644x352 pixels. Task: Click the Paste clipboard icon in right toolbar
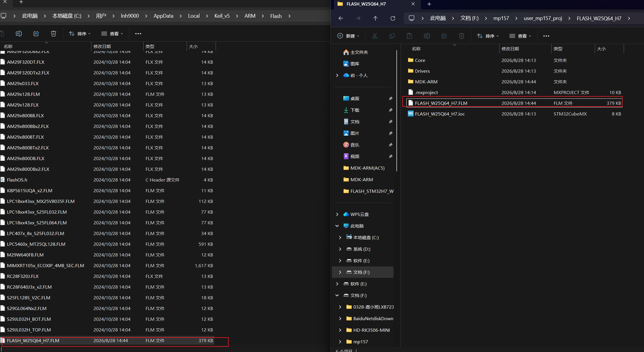[410, 36]
